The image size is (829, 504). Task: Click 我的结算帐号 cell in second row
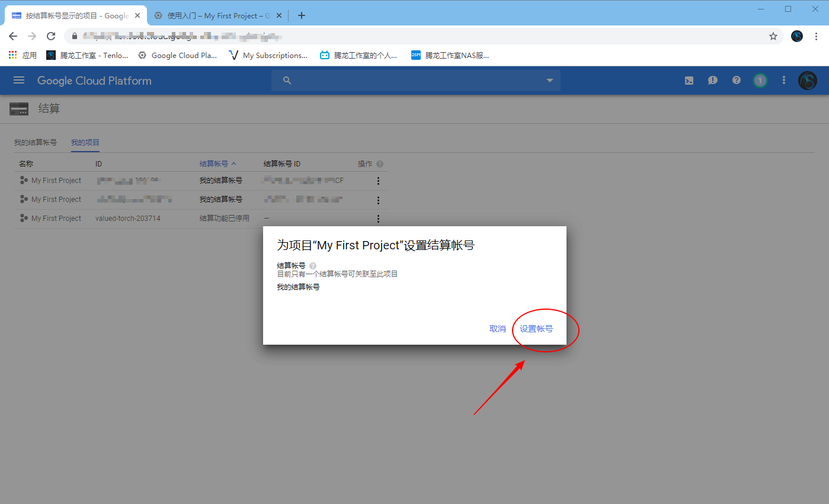221,200
